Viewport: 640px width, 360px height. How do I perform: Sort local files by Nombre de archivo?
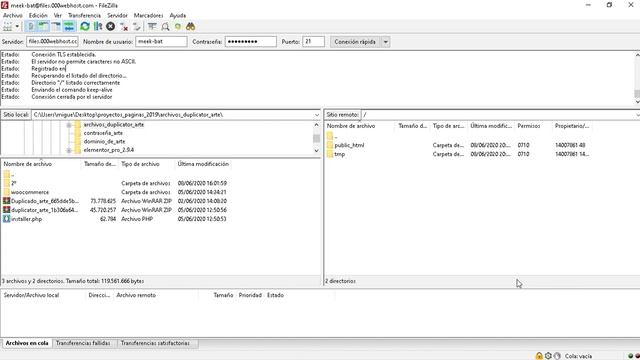click(41, 164)
